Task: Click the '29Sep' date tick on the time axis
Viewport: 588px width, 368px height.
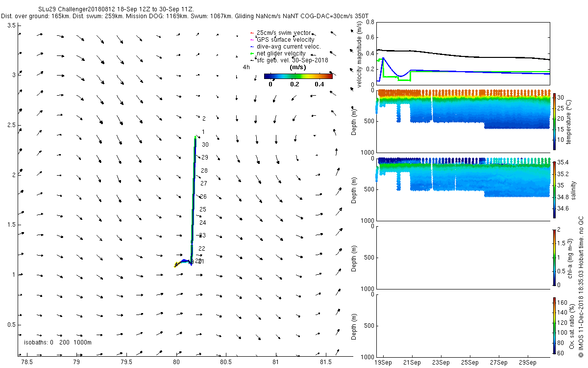Action: tap(528, 363)
